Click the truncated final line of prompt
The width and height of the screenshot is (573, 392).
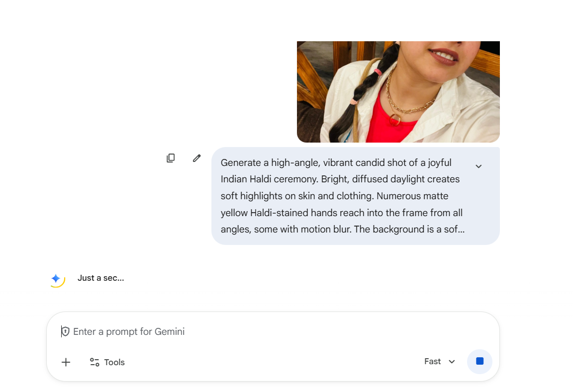(342, 230)
